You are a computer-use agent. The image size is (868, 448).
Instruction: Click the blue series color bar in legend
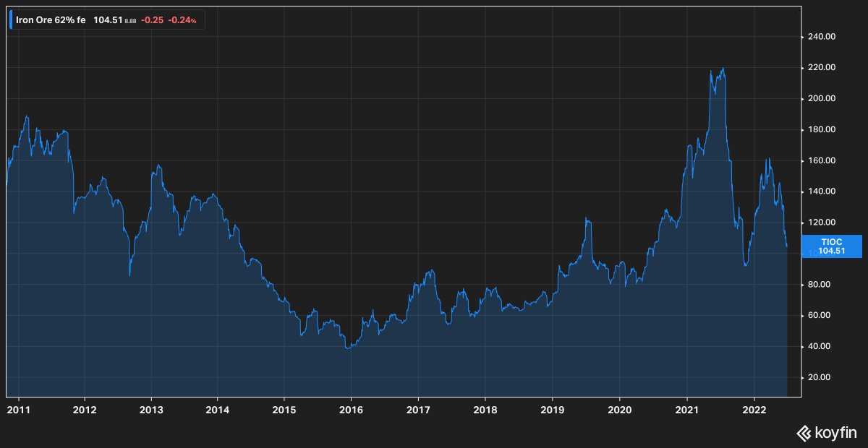tap(10, 20)
